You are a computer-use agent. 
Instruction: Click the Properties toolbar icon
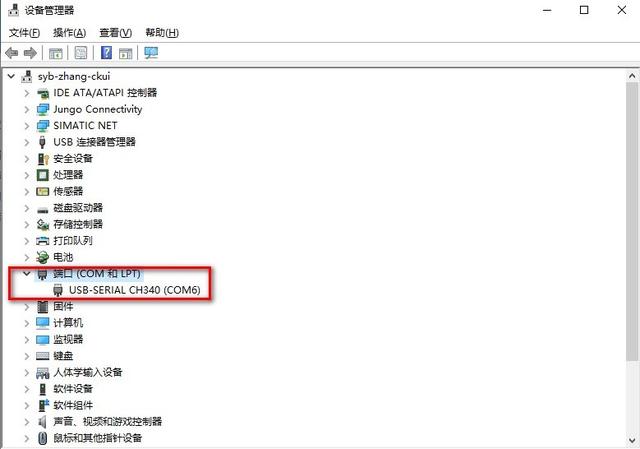[80, 53]
